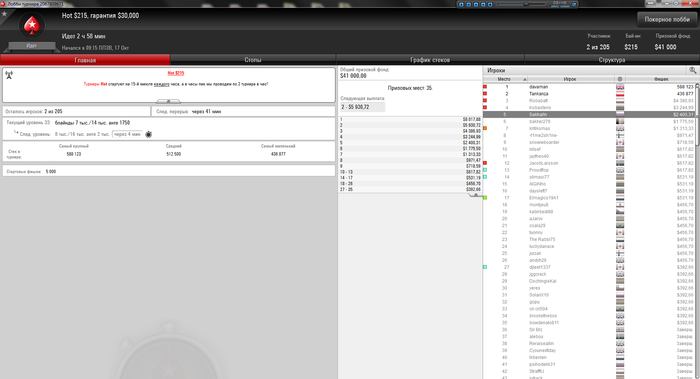This screenshot has height=379, width=700.
Task: Click the red marker next to JacobLarsson
Action: (x=485, y=163)
